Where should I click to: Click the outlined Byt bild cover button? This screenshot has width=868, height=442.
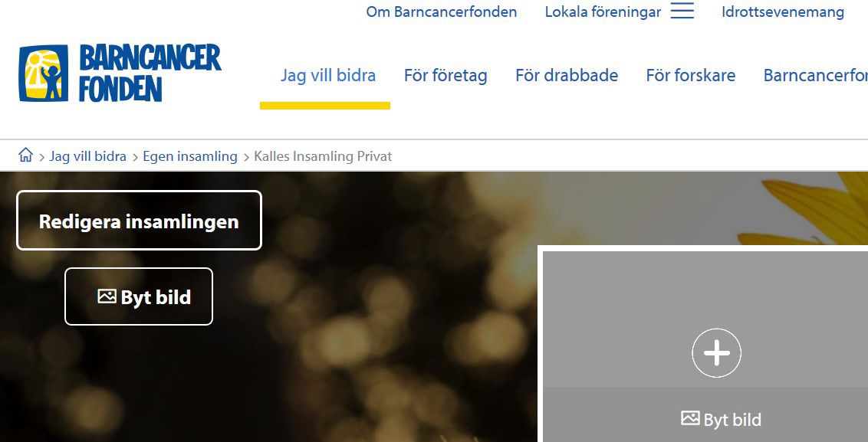pyautogui.click(x=139, y=296)
